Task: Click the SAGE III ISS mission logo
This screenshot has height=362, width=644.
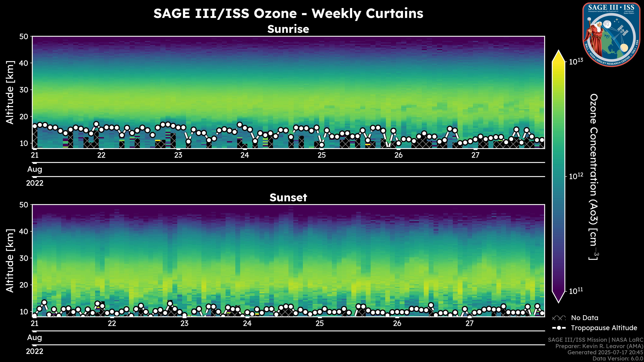Action: tap(611, 35)
